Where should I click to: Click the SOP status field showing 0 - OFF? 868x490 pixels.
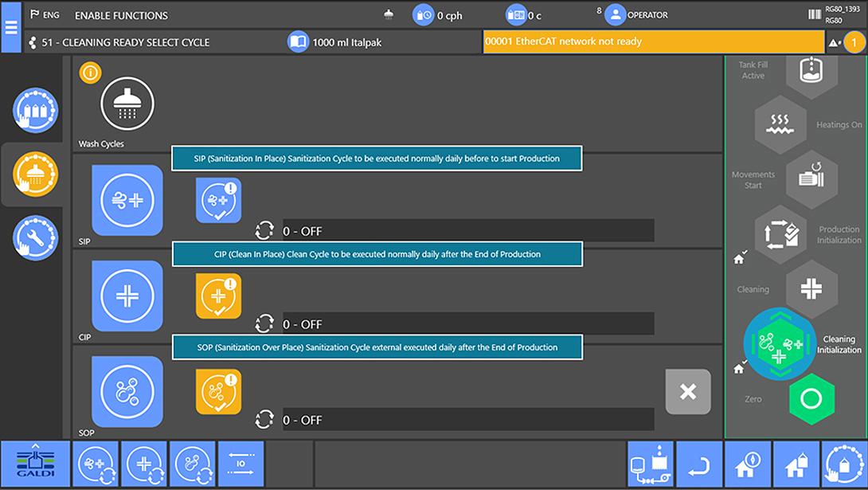point(467,420)
